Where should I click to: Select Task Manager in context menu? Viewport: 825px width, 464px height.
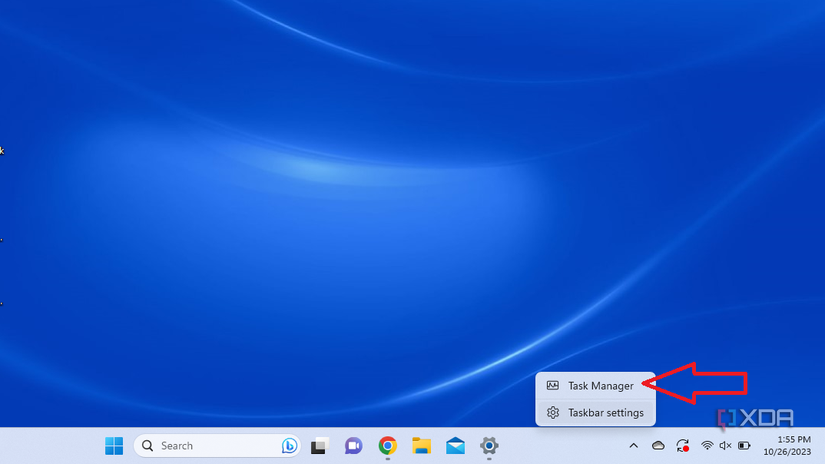click(x=596, y=386)
